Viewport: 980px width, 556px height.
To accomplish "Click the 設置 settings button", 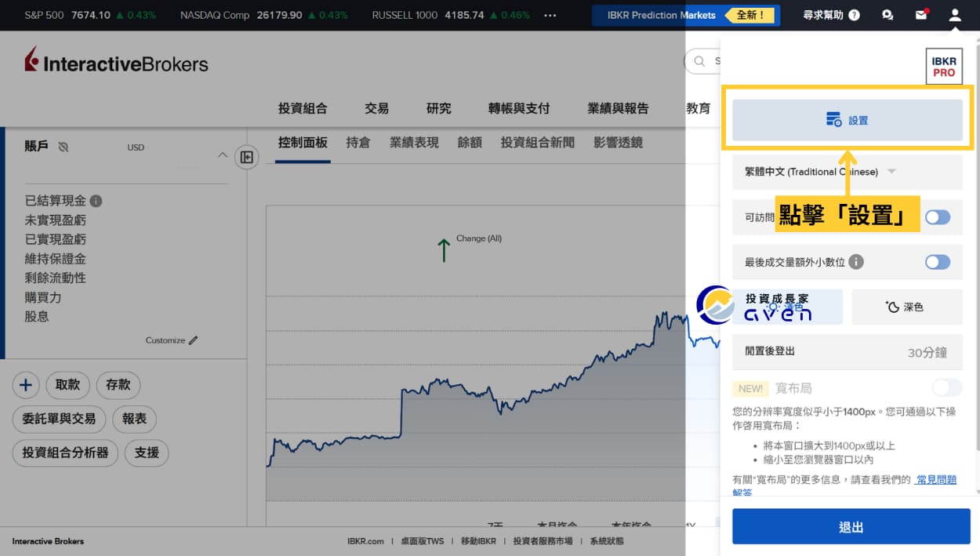I will (848, 120).
